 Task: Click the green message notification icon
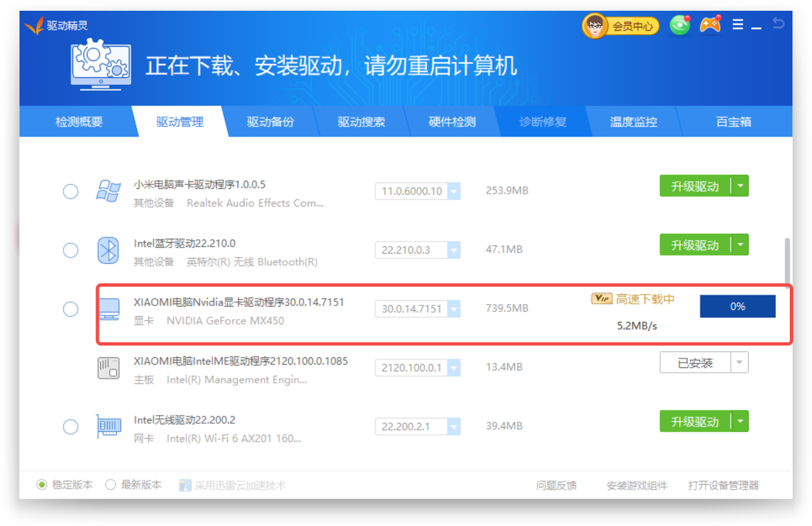point(680,26)
